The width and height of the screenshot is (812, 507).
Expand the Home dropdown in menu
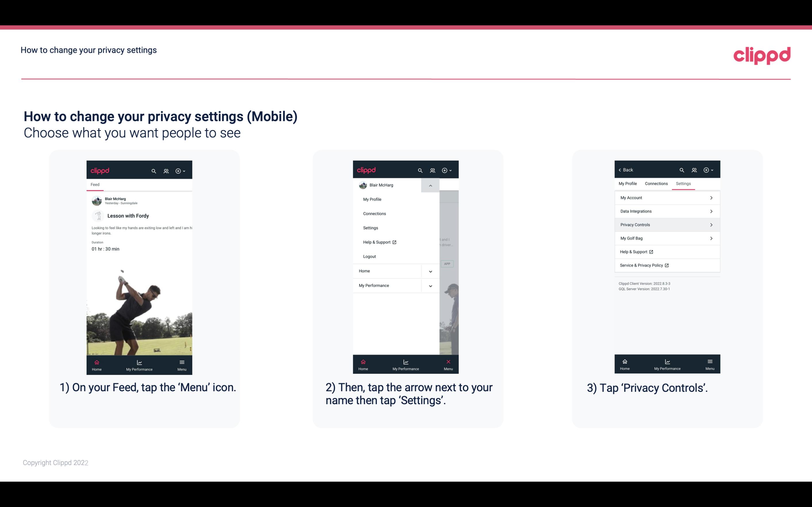pyautogui.click(x=430, y=270)
